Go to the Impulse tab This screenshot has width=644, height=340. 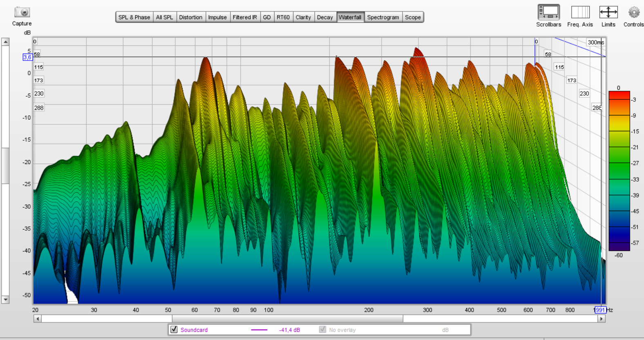(217, 17)
